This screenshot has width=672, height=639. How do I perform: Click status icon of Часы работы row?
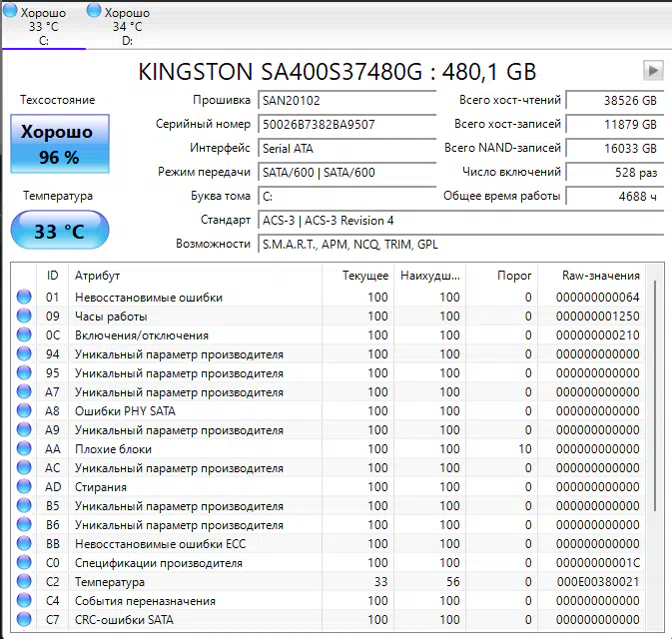coord(24,317)
